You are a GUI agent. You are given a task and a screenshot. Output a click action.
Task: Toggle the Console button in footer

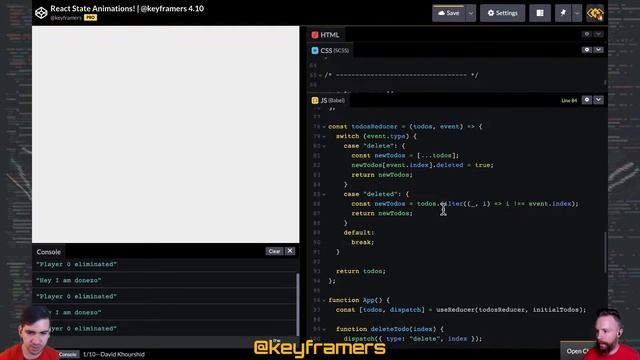67,354
